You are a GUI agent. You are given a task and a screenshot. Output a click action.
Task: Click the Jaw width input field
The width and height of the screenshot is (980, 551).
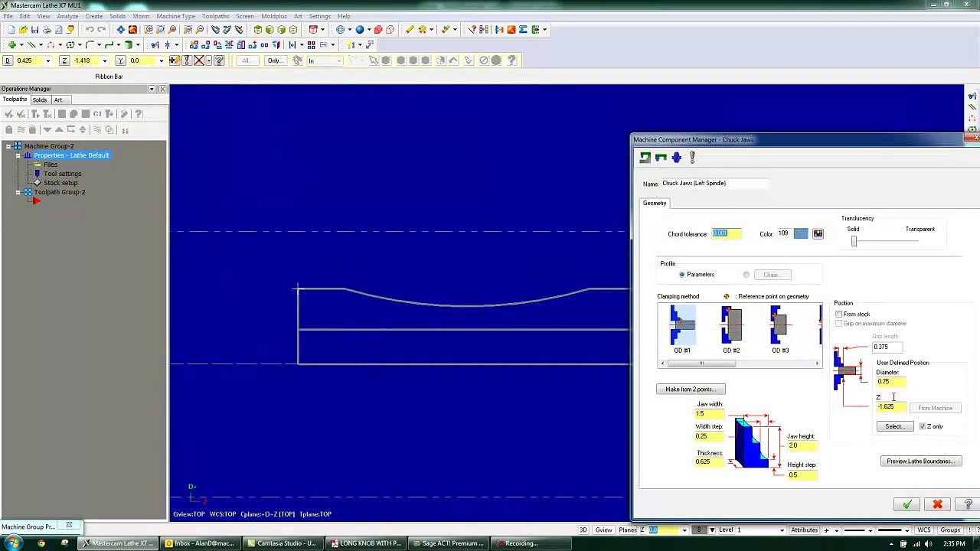pos(709,414)
